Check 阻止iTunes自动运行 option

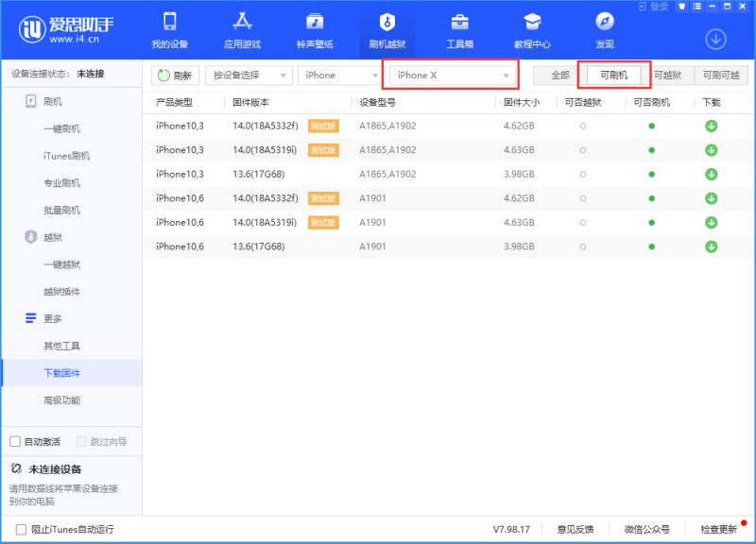point(21,530)
